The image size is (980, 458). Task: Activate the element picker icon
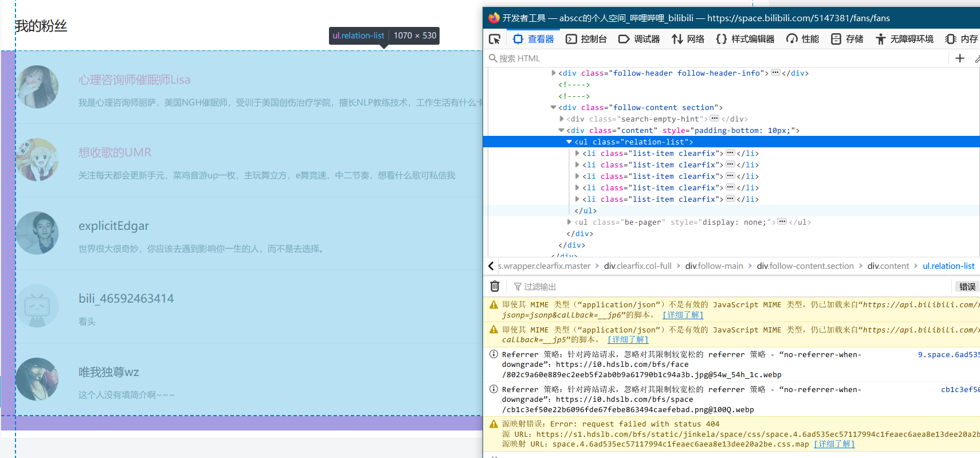(x=495, y=39)
